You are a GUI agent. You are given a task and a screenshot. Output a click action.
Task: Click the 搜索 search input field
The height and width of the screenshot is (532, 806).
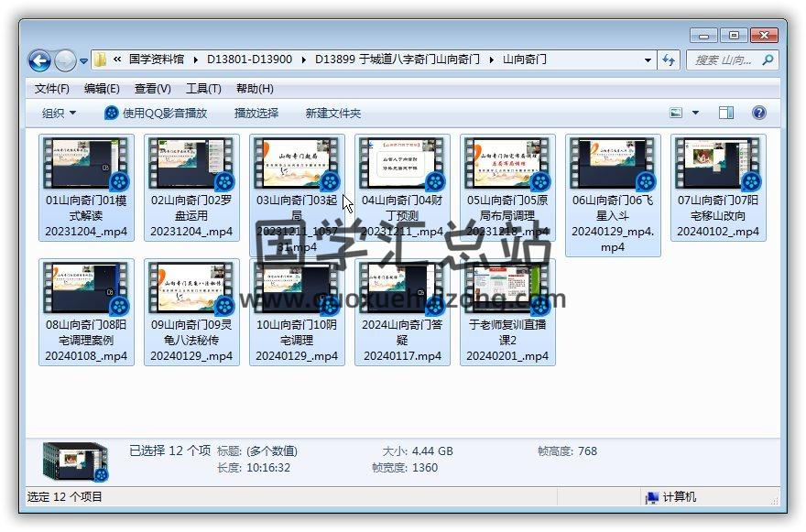point(724,60)
